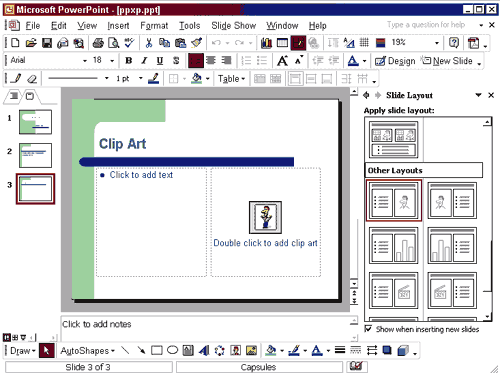Uncheck Show when inserting new slides

click(368, 329)
